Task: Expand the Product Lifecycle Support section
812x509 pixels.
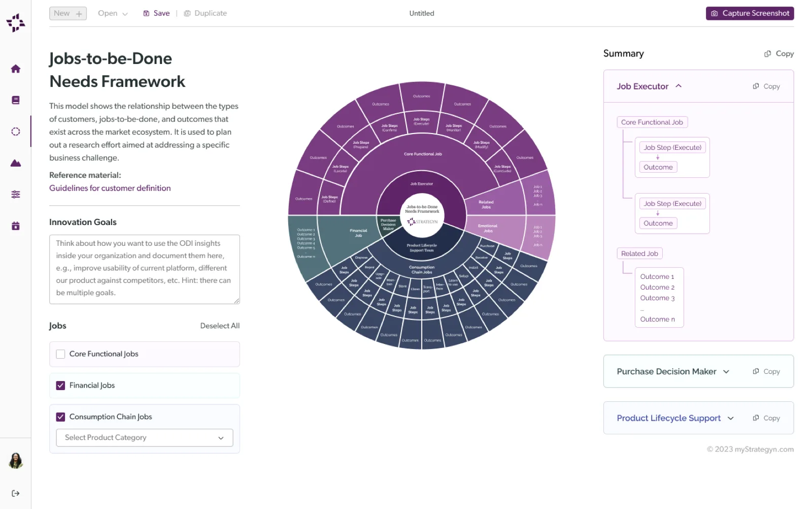Action: (x=731, y=419)
